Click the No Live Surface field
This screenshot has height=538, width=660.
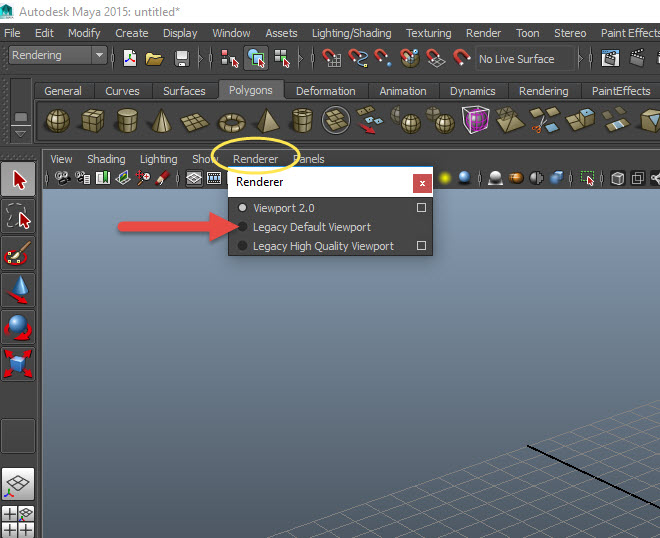tap(524, 59)
